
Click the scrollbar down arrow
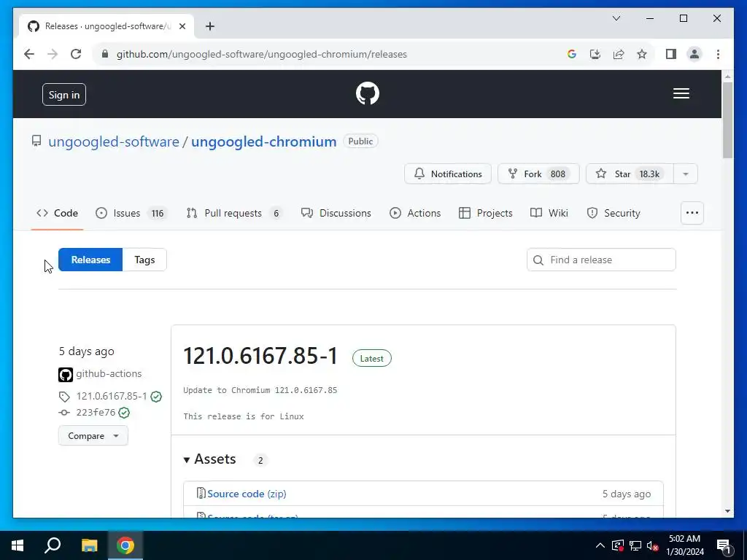[727, 511]
